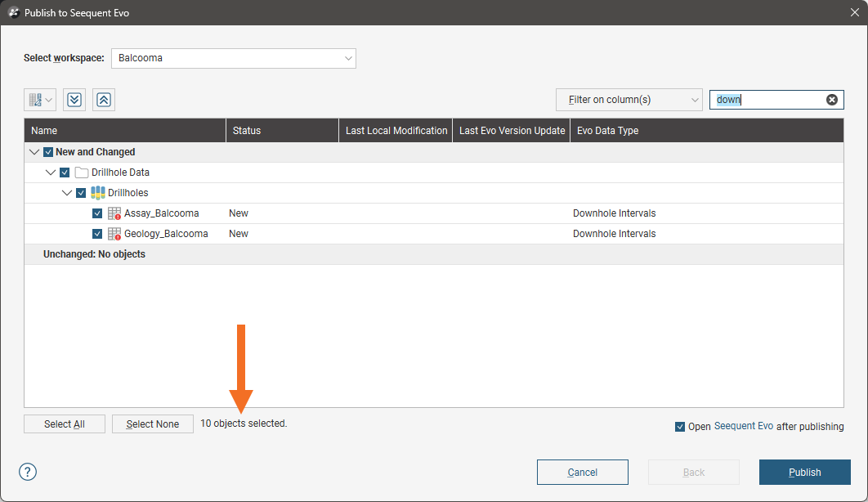
Task: Click the Drillholes tree label
Action: (x=128, y=193)
